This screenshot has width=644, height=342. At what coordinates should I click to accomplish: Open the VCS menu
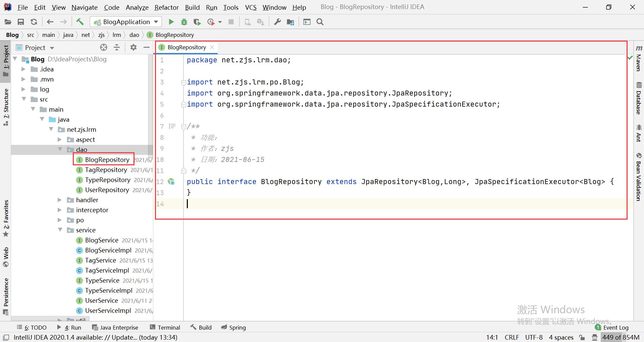pyautogui.click(x=251, y=7)
